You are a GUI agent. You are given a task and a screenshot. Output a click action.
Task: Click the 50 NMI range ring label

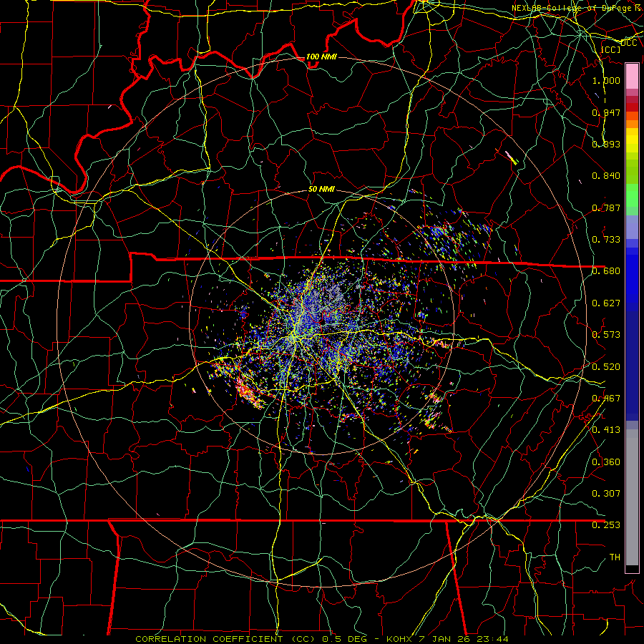point(321,190)
